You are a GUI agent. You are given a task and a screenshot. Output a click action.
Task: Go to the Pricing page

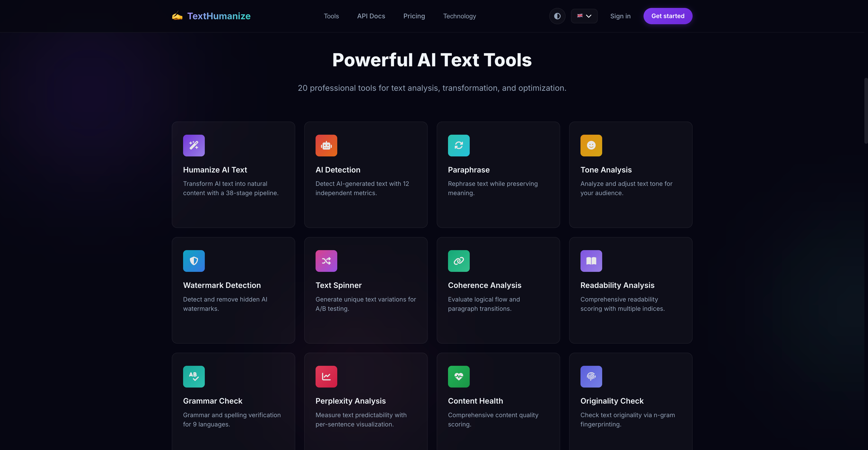click(x=414, y=16)
